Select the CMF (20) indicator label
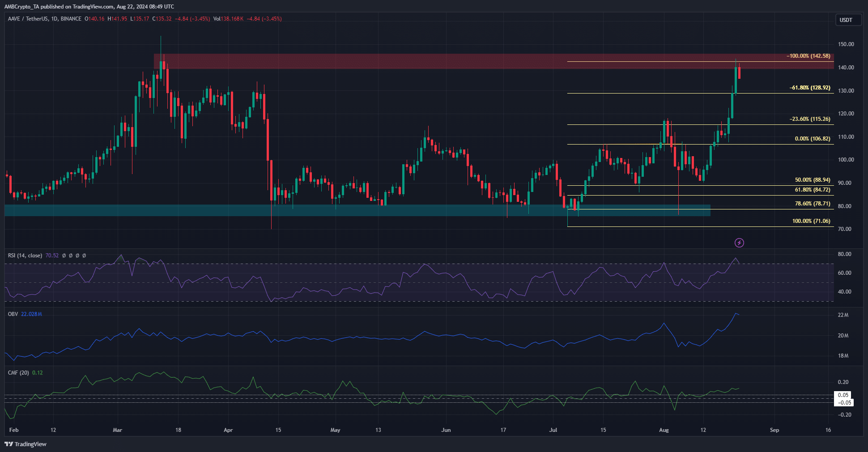Screen dimensions: 868x452 tap(18, 373)
